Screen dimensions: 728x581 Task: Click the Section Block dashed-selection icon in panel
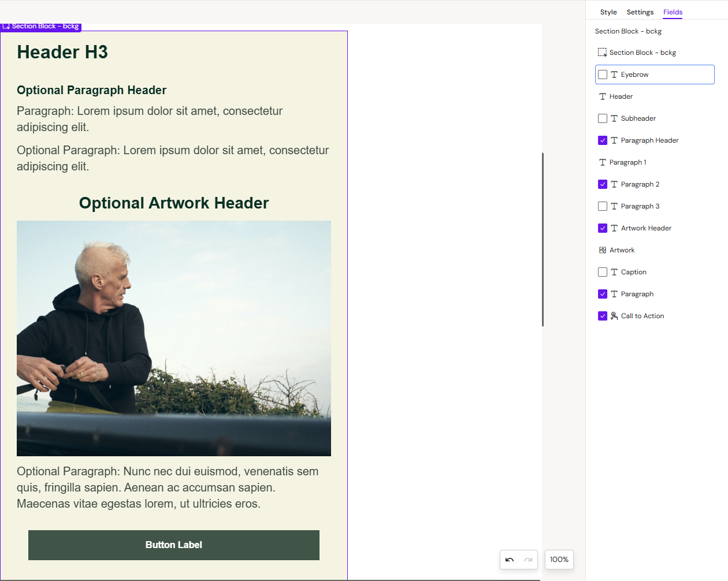click(602, 53)
